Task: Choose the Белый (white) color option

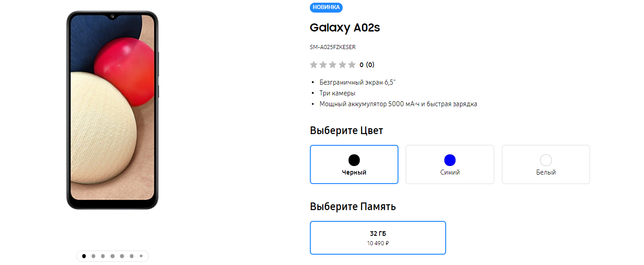Action: point(546,164)
